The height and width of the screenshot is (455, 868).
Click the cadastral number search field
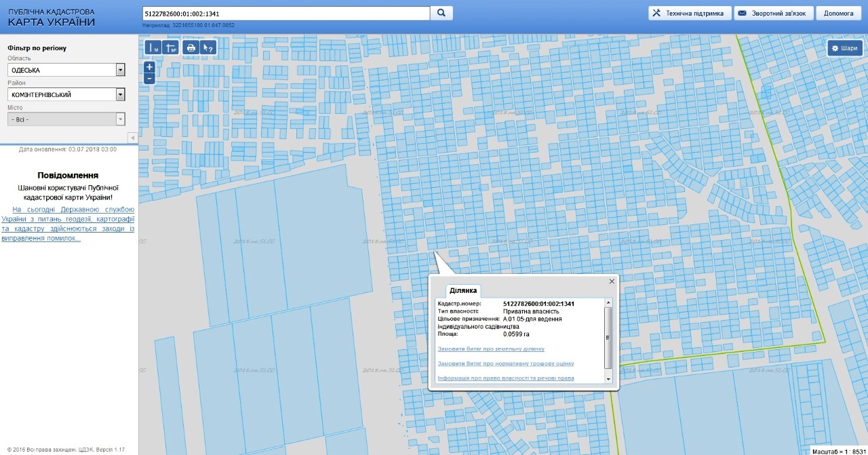click(x=285, y=14)
